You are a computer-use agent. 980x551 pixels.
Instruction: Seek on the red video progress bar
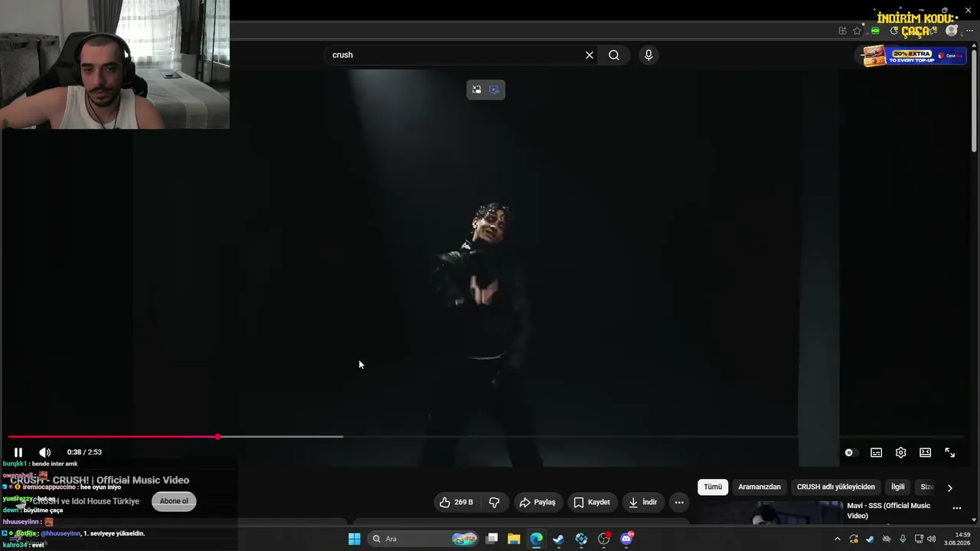click(x=113, y=437)
